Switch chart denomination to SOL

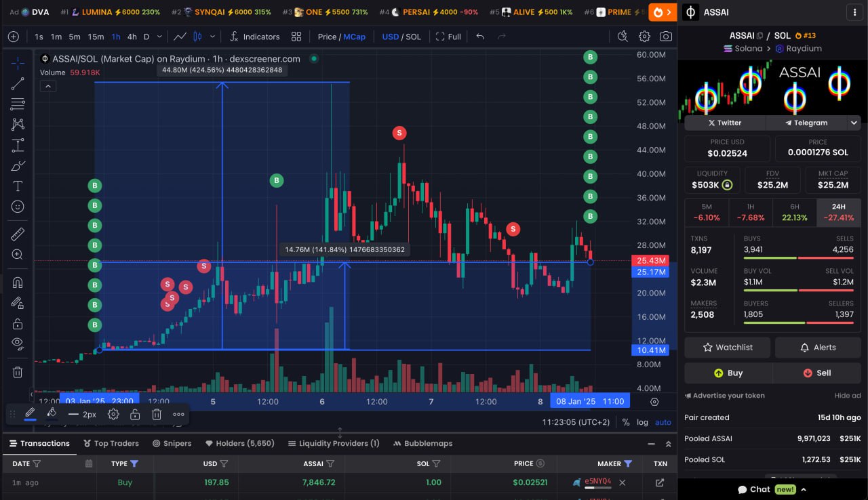point(413,37)
